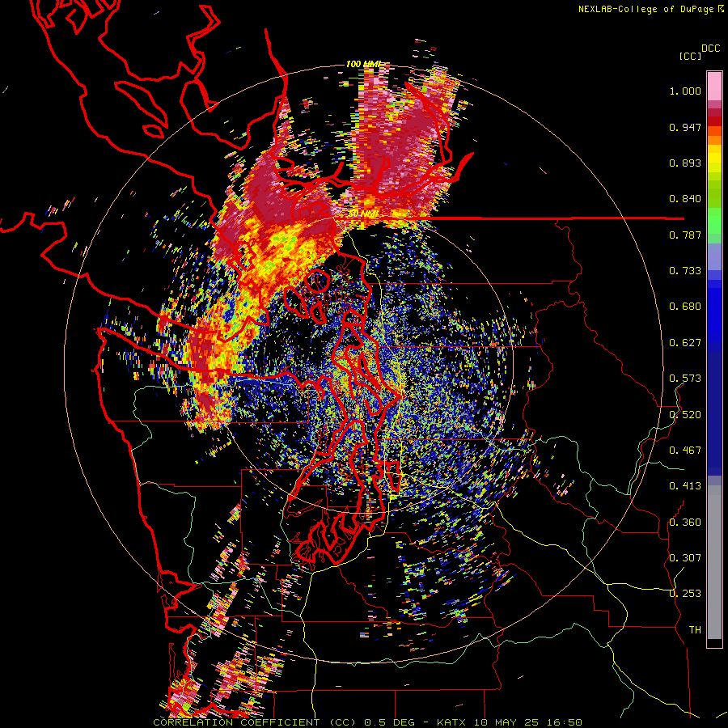728x728 pixels.
Task: Click the light pink band beside 1.000
Action: 714,87
